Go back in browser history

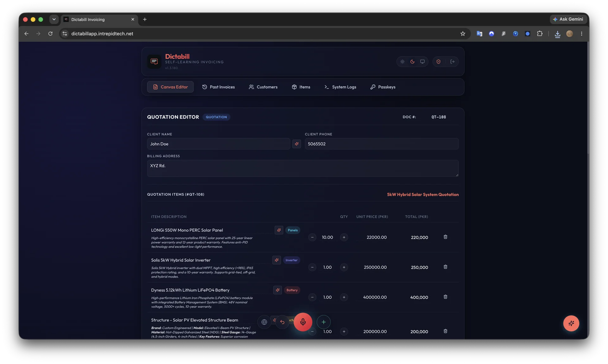[x=26, y=34]
